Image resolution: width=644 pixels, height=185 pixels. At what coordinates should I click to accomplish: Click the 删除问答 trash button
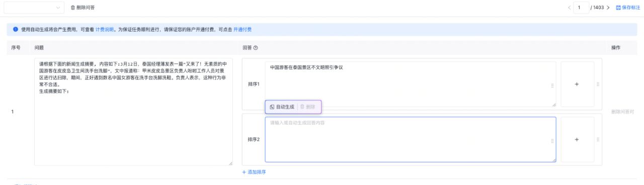[x=83, y=8]
